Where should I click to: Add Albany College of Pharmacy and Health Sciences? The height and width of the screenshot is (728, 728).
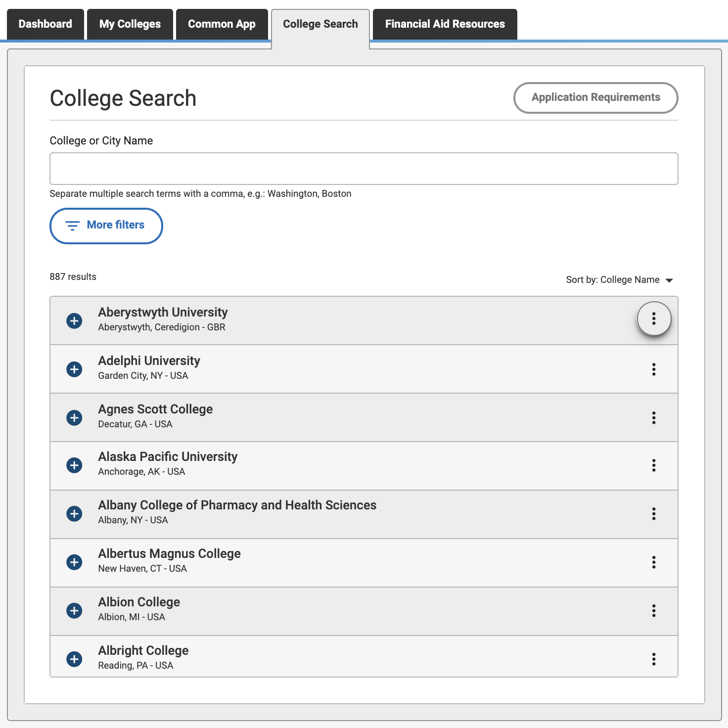coord(74,514)
